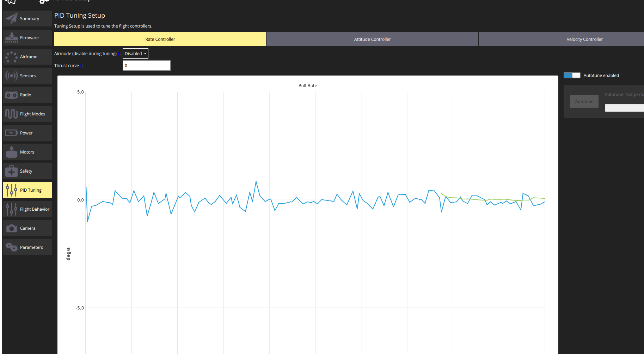Viewport: 644px width, 354px height.
Task: Select the PID Tuning sidebar entry
Action: tap(27, 190)
